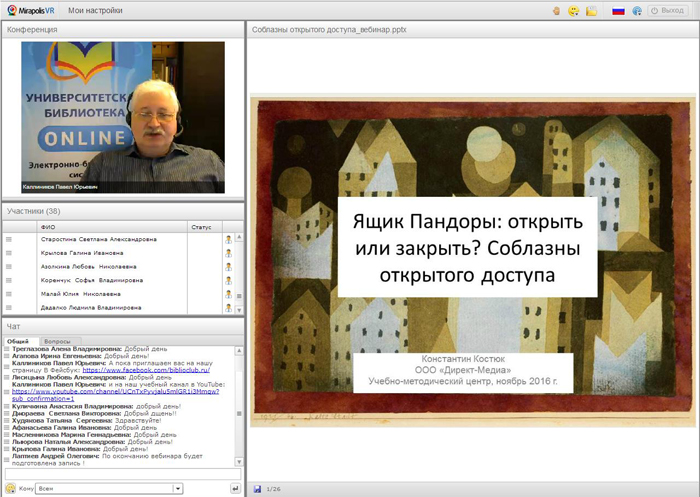Open the biblioclub Facebook link in chat
This screenshot has width=700, height=497.
point(146,370)
